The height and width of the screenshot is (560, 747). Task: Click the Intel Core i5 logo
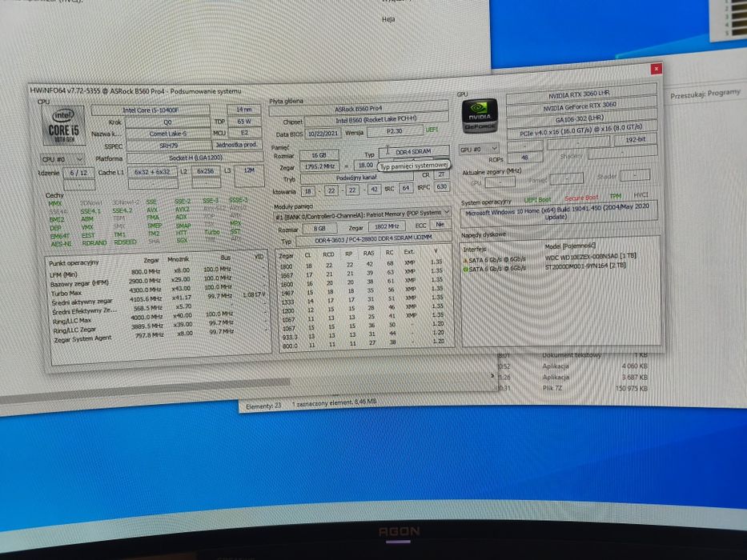click(63, 126)
